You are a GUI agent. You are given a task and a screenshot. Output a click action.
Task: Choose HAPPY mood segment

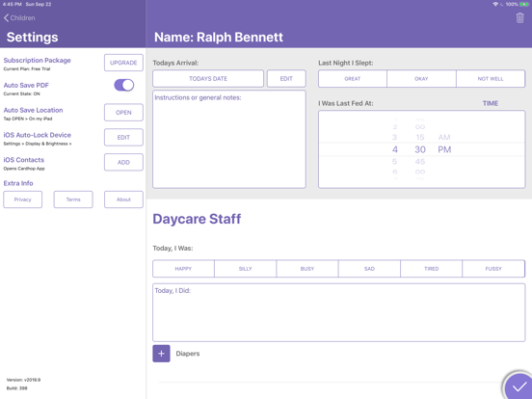tap(183, 269)
